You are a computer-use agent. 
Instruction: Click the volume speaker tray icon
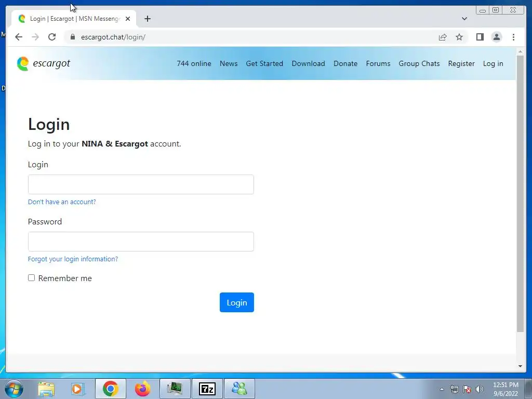point(480,389)
